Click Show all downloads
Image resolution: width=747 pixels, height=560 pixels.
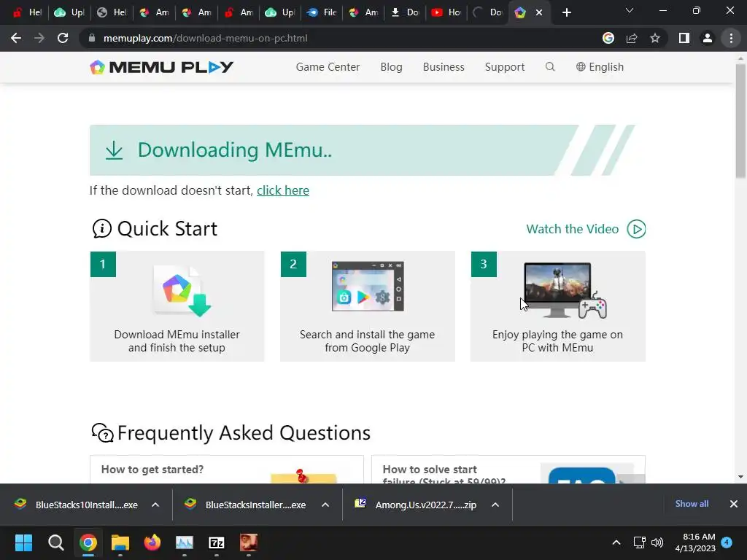click(692, 504)
